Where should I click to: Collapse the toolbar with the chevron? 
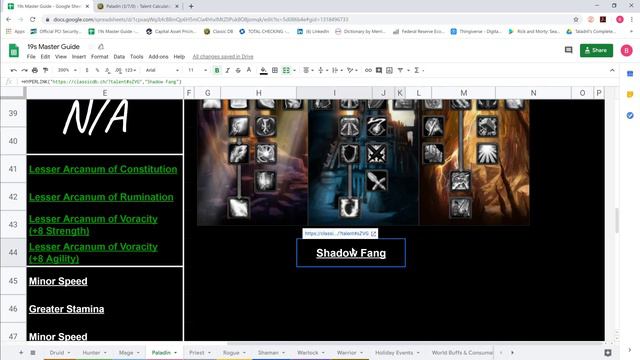(x=612, y=70)
